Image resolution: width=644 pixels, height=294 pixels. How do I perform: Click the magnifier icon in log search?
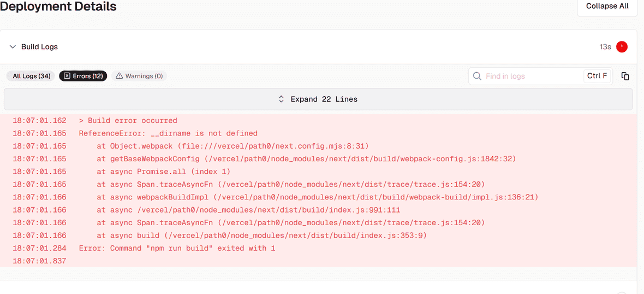tap(477, 76)
